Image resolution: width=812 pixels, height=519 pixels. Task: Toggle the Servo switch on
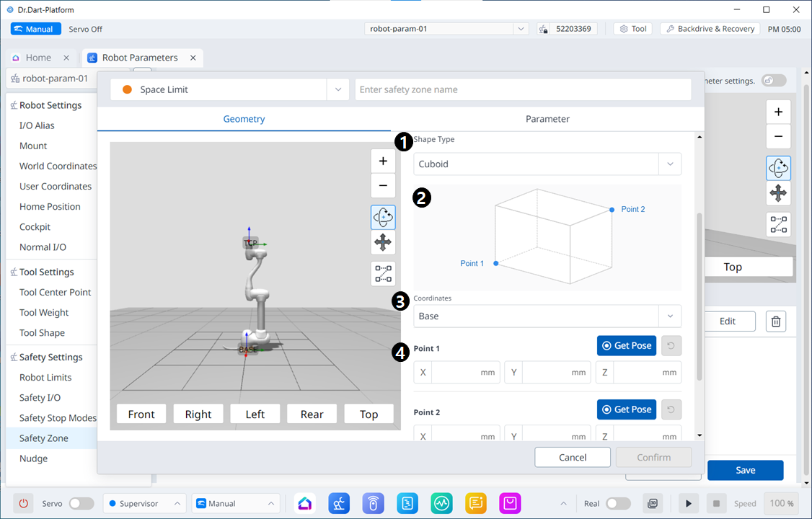coord(81,503)
